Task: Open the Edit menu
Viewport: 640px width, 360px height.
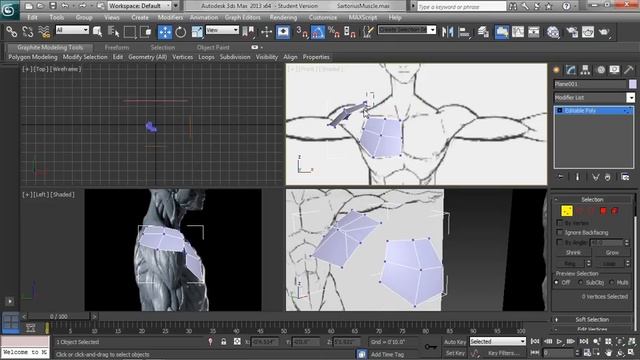Action: tap(32, 18)
